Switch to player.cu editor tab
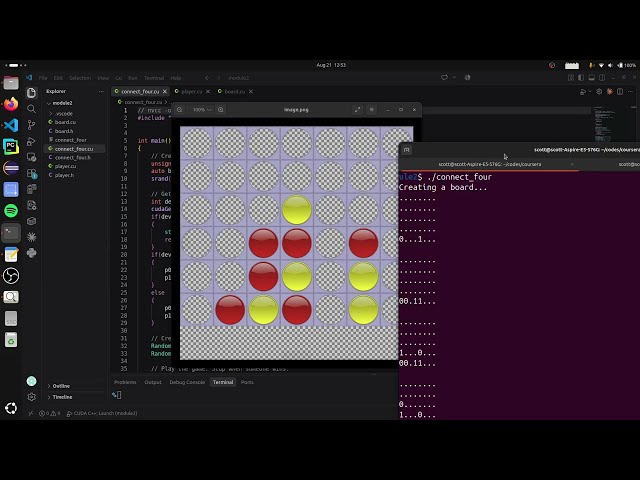 point(192,91)
